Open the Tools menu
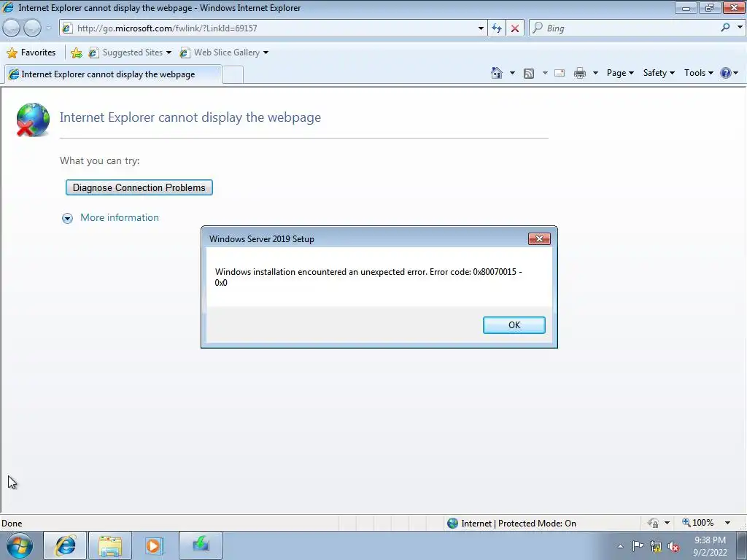Image resolution: width=747 pixels, height=560 pixels. click(x=698, y=73)
